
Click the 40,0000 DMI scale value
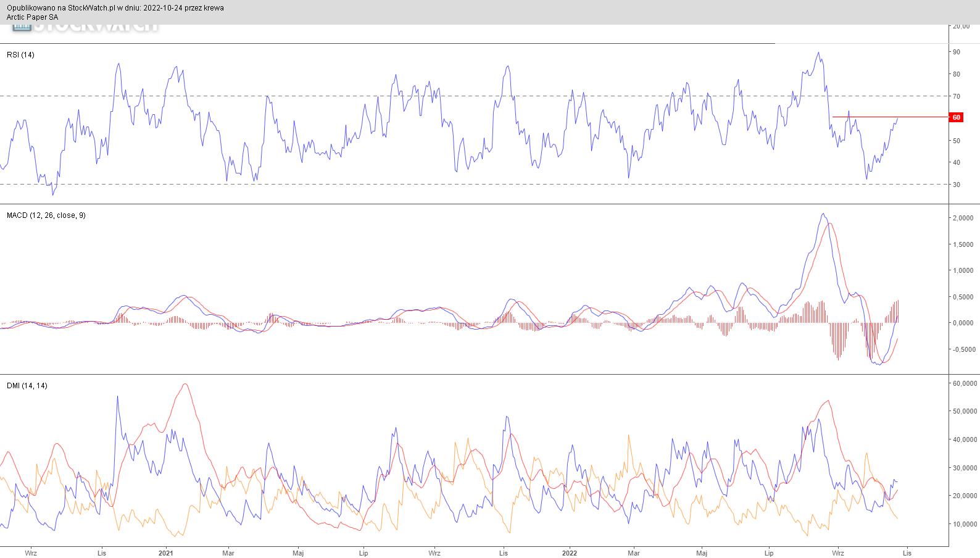point(965,439)
